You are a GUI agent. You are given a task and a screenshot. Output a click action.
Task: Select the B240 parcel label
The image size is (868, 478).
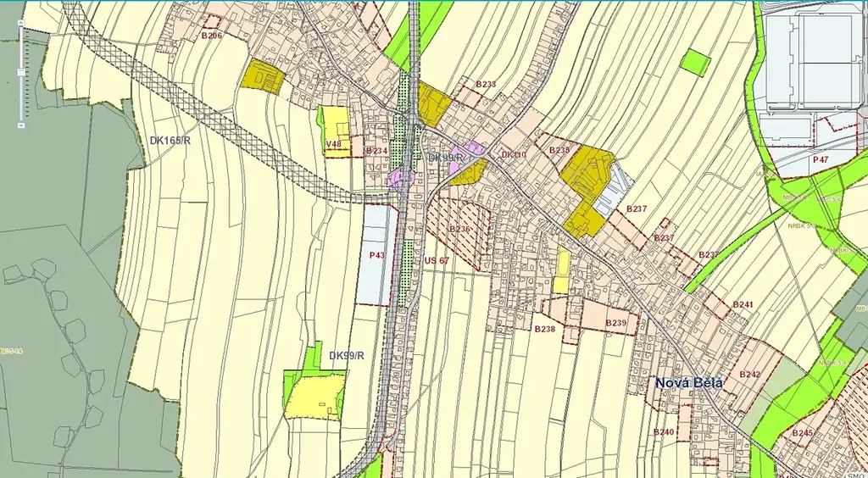pyautogui.click(x=663, y=432)
